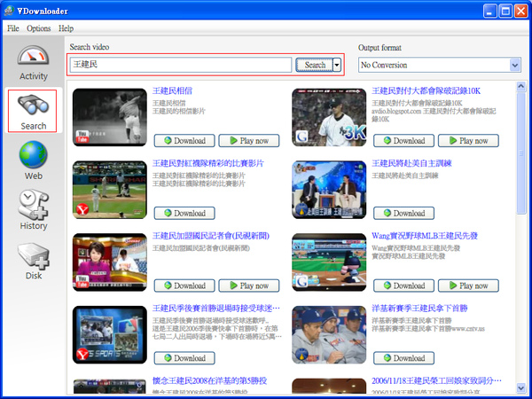The image size is (532, 399).
Task: Open the File menu
Action: 13,28
